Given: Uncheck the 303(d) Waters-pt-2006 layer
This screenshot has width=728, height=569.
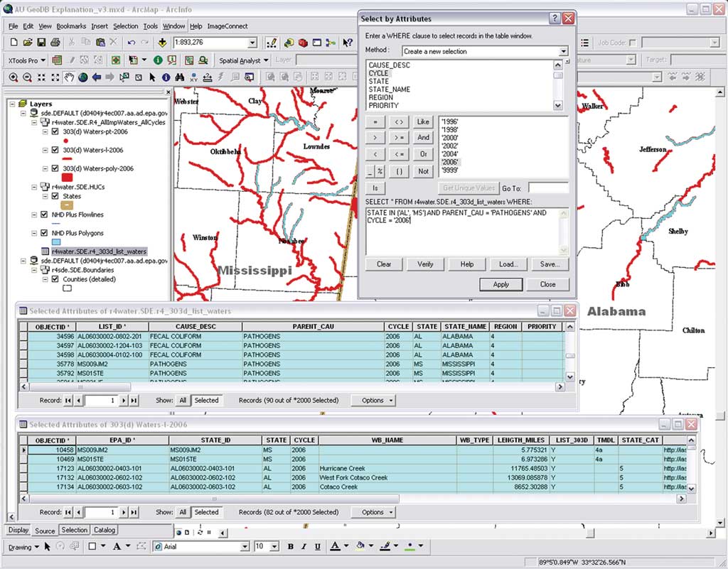Looking at the screenshot, I should point(55,131).
